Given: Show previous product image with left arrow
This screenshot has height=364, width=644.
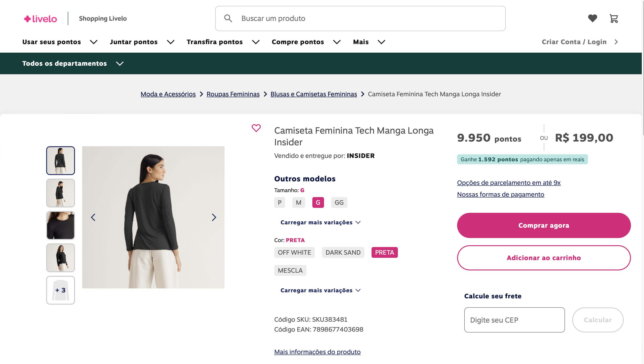Looking at the screenshot, I should click(x=93, y=217).
